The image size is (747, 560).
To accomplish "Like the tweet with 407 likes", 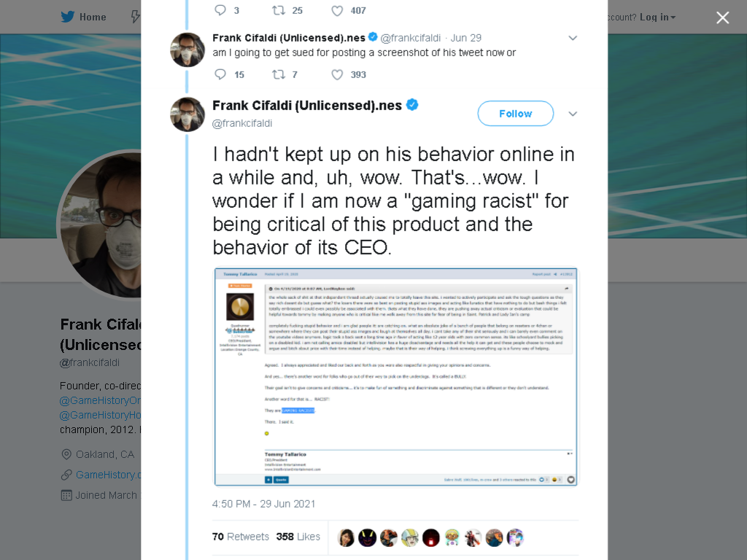I will click(337, 10).
